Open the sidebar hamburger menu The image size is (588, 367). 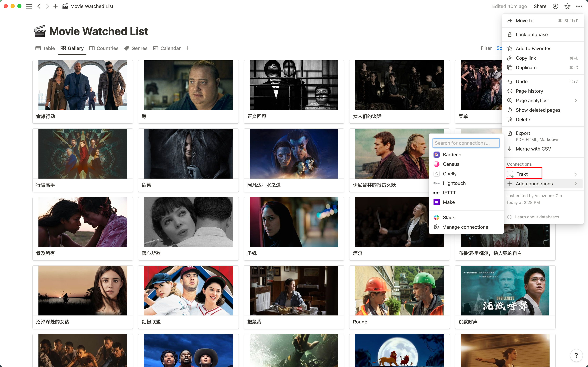tap(29, 6)
